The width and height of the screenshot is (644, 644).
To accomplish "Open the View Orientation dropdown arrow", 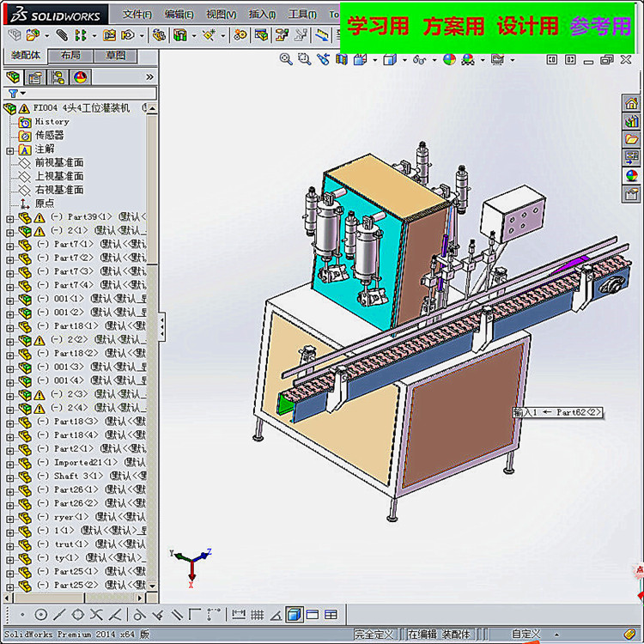I will (x=375, y=60).
